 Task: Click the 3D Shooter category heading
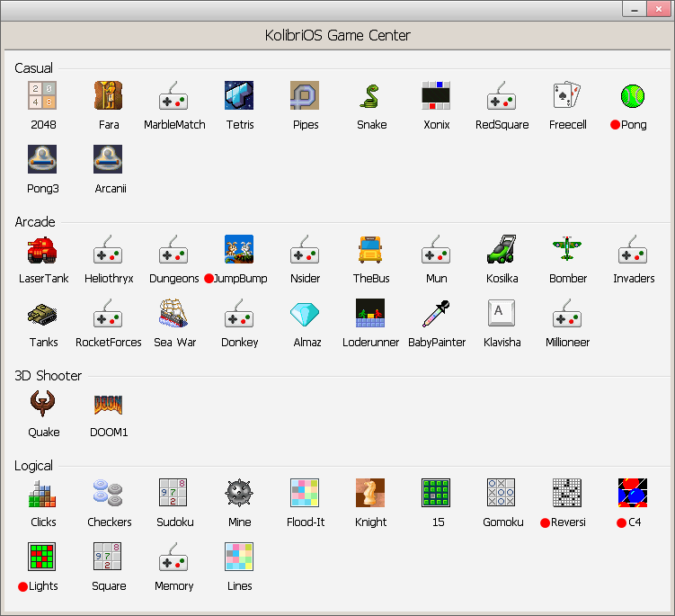pos(49,376)
